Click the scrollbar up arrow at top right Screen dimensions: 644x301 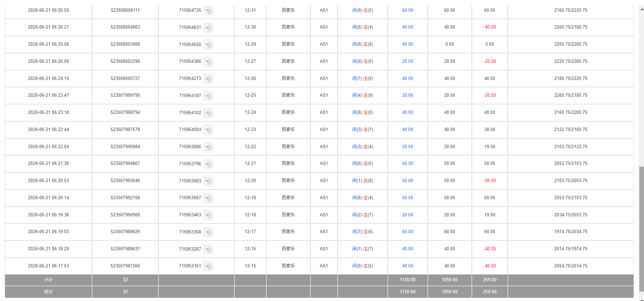pyautogui.click(x=641, y=9)
